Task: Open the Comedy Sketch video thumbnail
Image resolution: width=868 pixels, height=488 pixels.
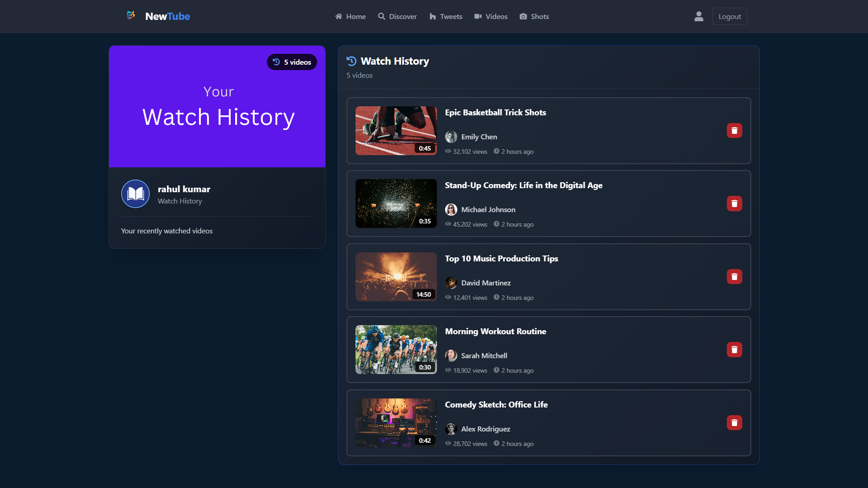Action: 396,423
